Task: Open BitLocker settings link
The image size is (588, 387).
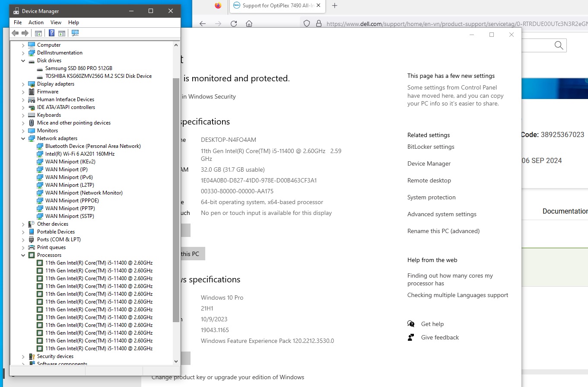Action: click(431, 147)
